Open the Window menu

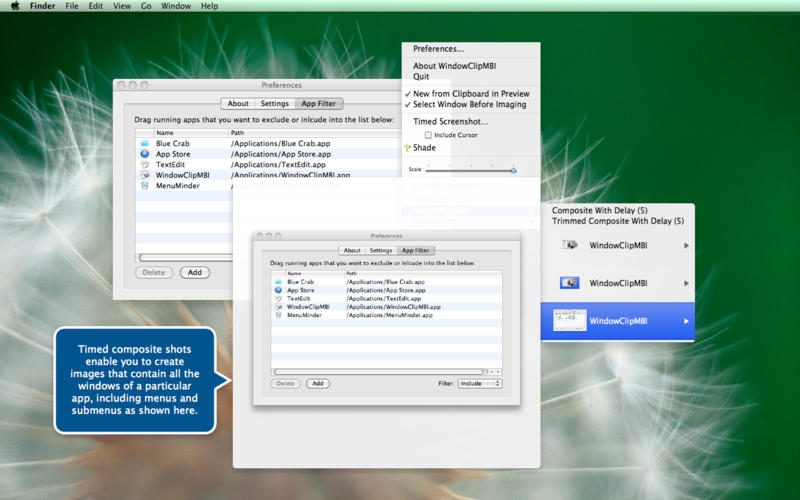pyautogui.click(x=176, y=6)
